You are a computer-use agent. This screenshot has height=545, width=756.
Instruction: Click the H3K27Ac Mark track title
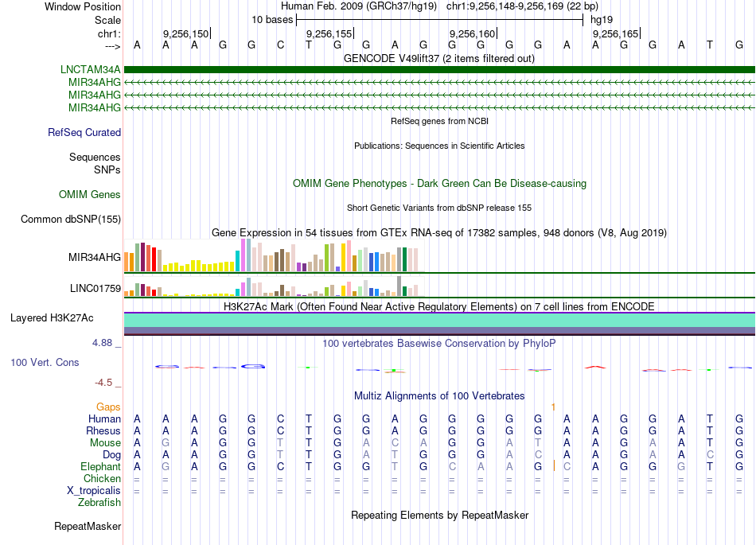439,307
